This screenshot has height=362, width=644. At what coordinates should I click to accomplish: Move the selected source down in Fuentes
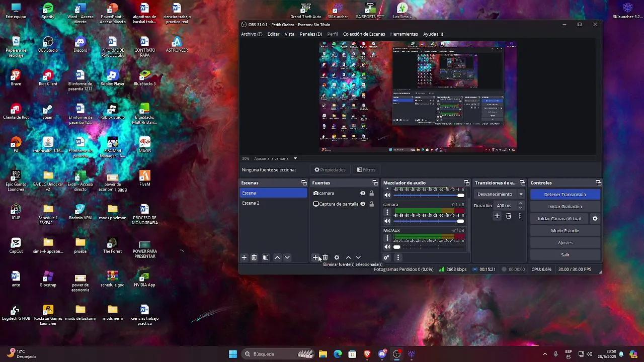[358, 257]
